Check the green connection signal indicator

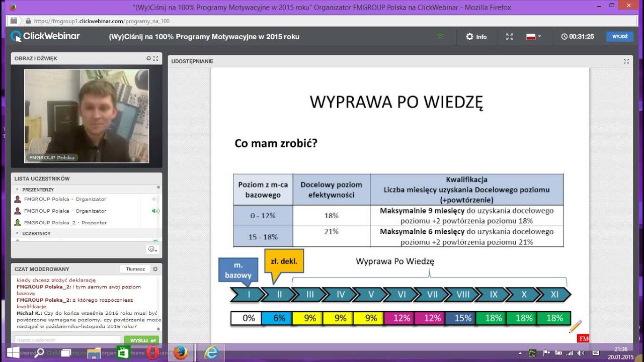point(441,36)
